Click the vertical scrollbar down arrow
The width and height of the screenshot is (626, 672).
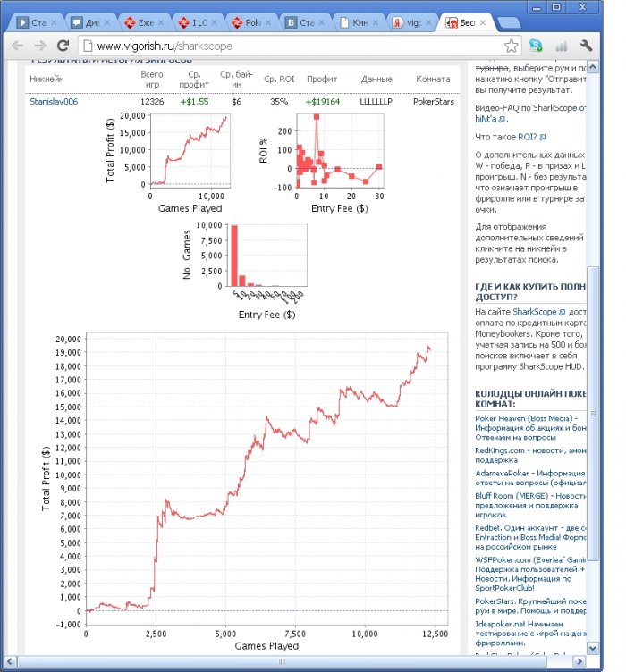tap(593, 648)
